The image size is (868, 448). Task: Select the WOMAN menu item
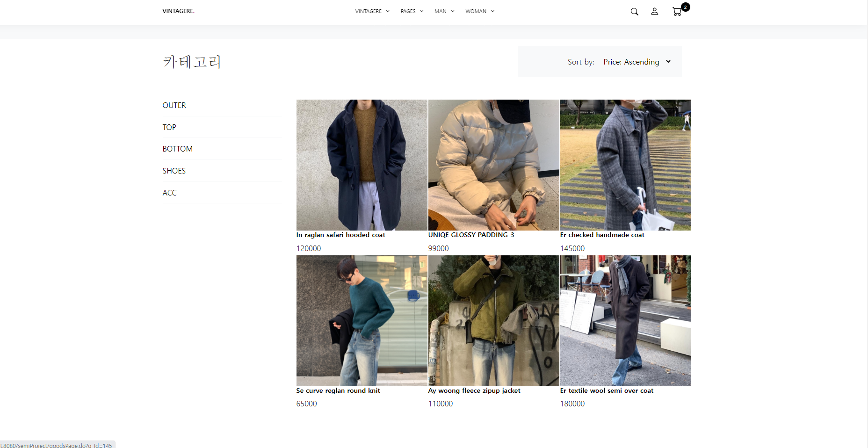(x=476, y=11)
